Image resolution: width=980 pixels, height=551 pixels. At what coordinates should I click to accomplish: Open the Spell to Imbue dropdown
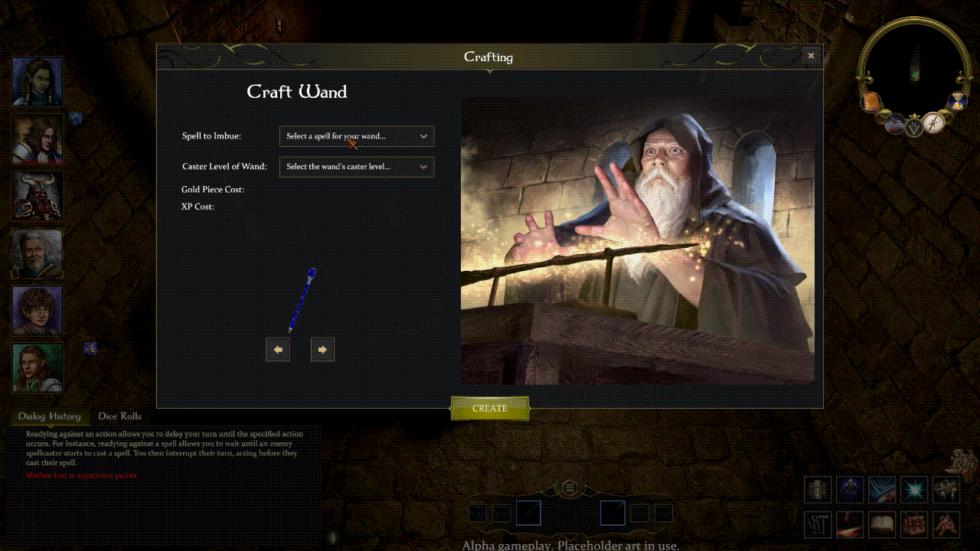point(357,136)
